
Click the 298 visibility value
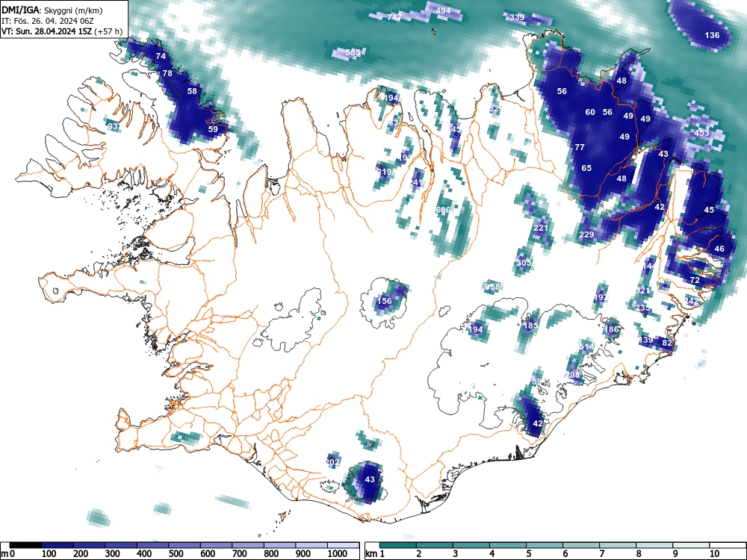[x=573, y=375]
